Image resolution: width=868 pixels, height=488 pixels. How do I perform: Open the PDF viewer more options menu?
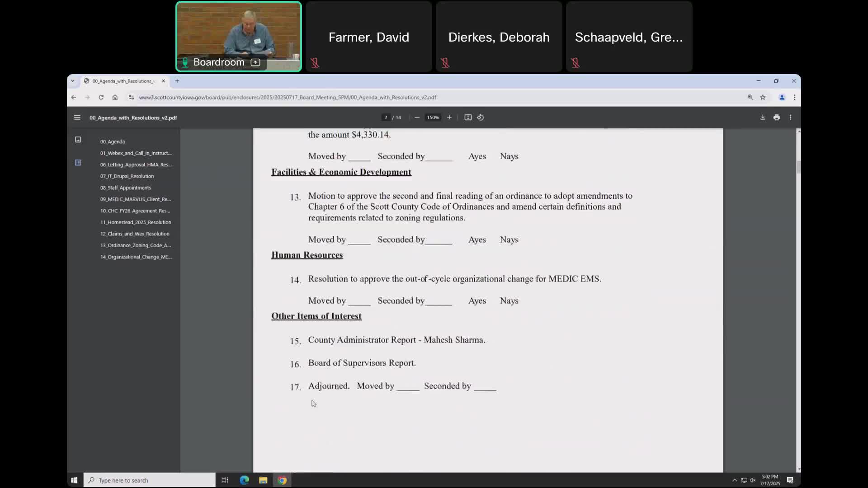pyautogui.click(x=790, y=117)
